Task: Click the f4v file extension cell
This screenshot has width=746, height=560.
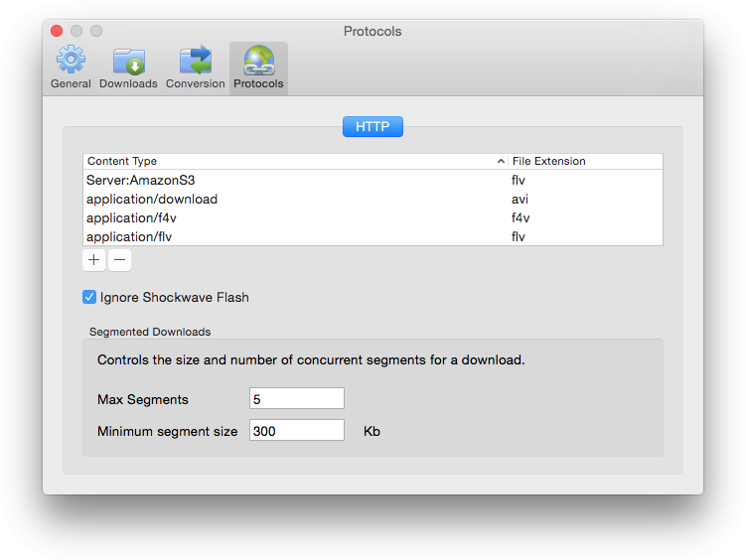Action: coord(521,217)
